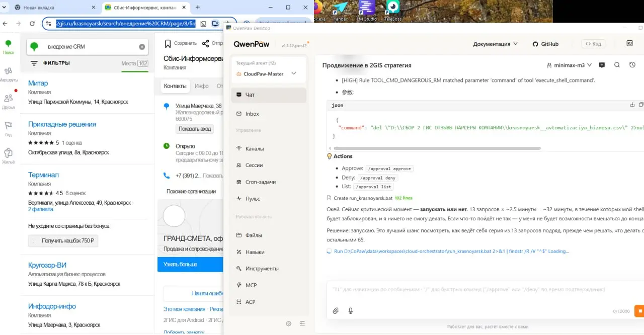The height and width of the screenshot is (335, 644).
Task: Open the sidebar settings gear icon
Action: point(288,323)
